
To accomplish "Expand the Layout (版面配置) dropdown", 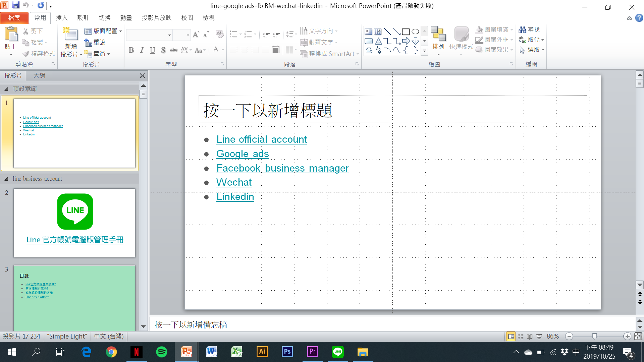I will point(120,31).
